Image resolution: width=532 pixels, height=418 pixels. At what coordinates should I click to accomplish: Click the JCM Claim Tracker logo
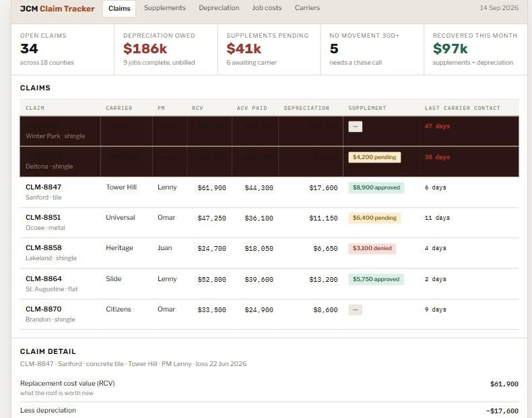57,9
